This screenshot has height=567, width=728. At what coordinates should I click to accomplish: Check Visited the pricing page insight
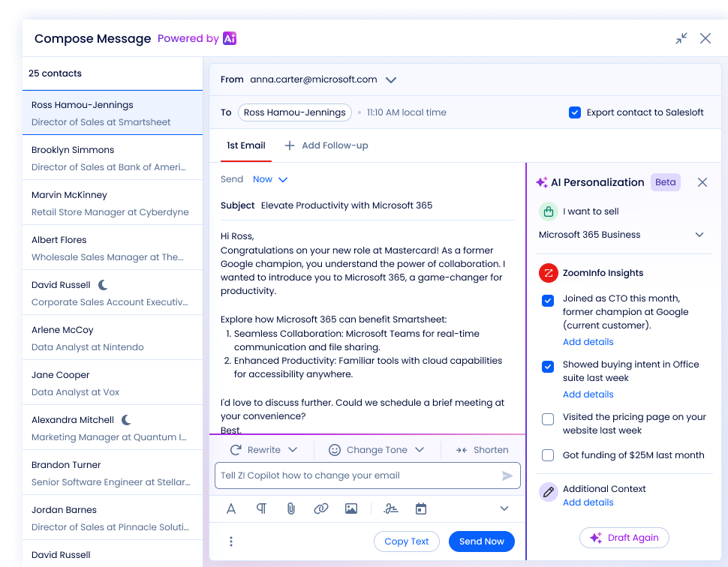[548, 419]
